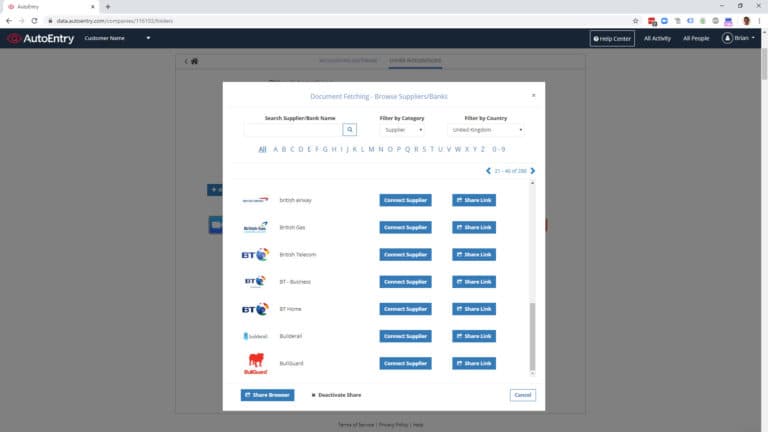Click the Deactivate Share option
The width and height of the screenshot is (768, 432).
[336, 395]
